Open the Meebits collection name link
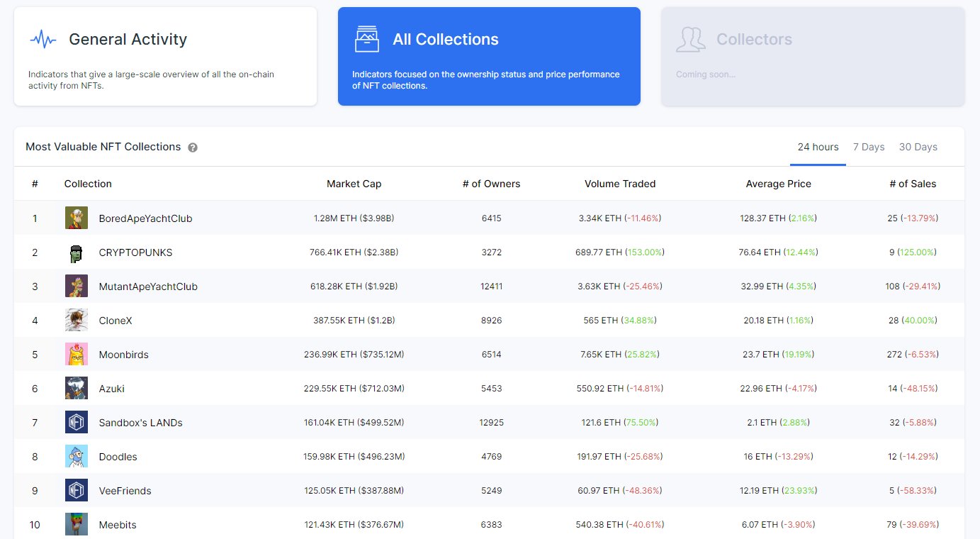 tap(118, 525)
